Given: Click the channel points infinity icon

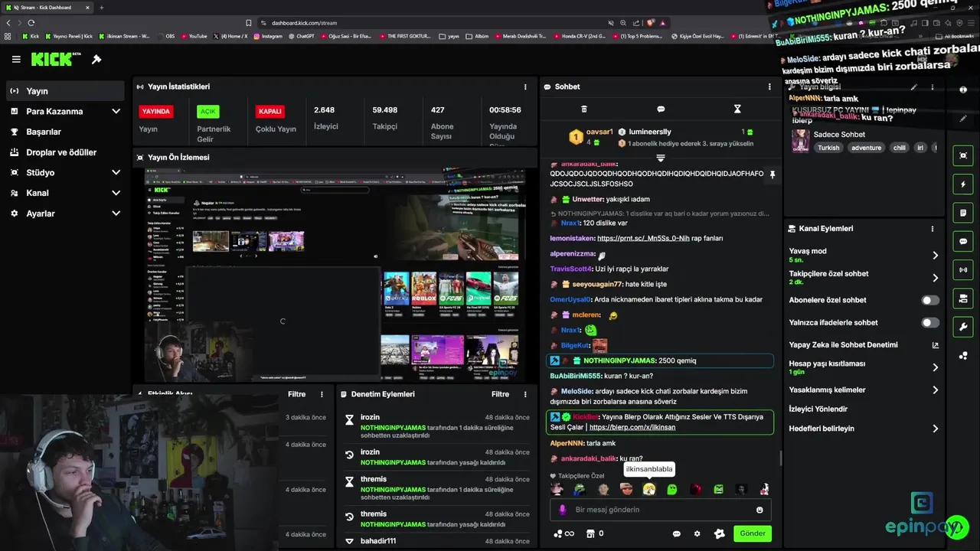Looking at the screenshot, I should pos(563,533).
